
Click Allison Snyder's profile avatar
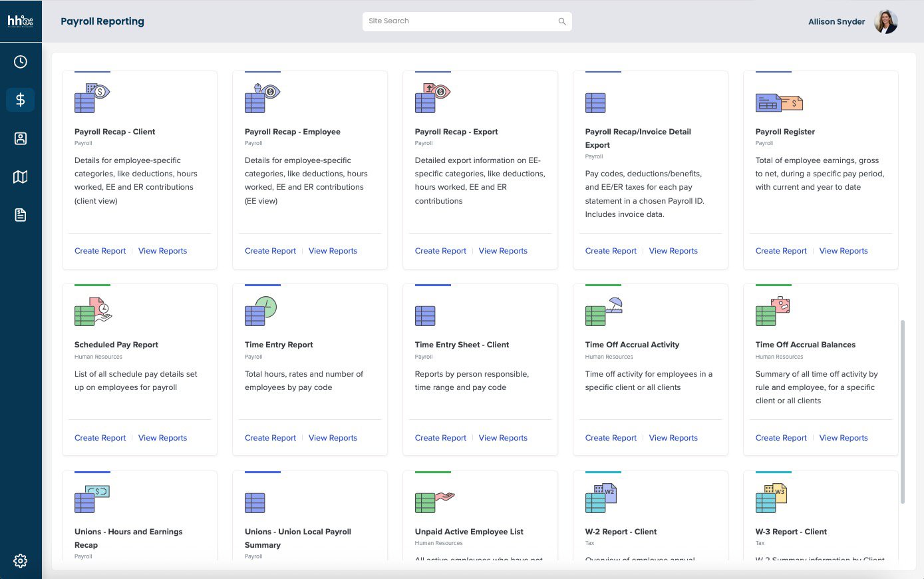885,21
